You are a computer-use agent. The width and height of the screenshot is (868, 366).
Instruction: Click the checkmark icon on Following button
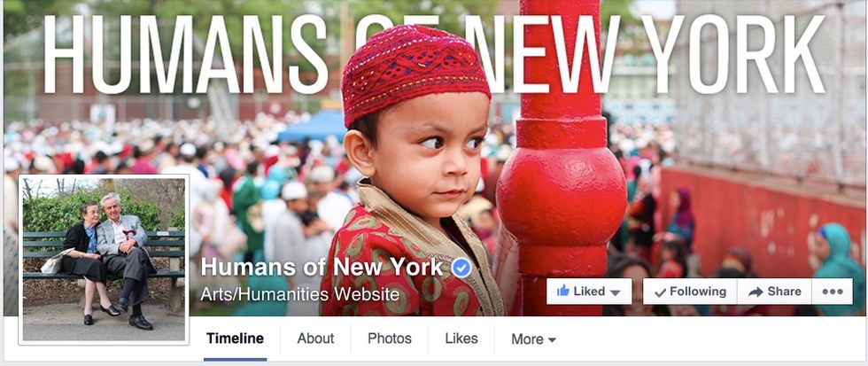tap(660, 292)
